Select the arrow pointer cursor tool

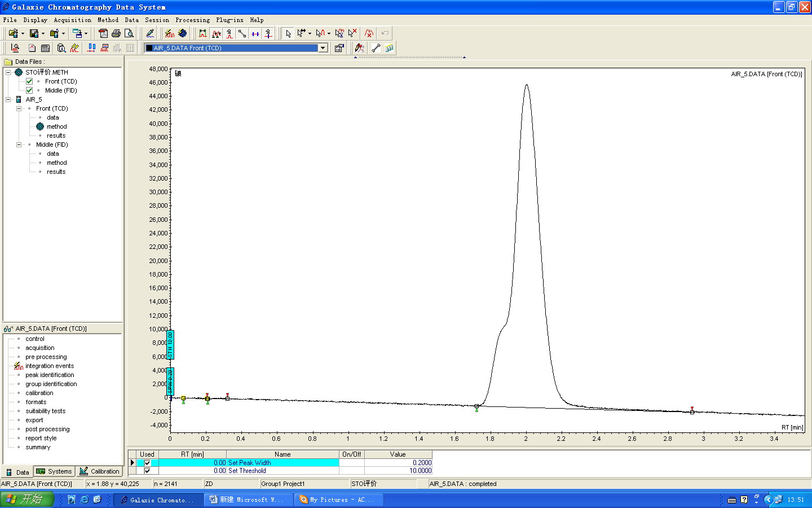tap(288, 33)
